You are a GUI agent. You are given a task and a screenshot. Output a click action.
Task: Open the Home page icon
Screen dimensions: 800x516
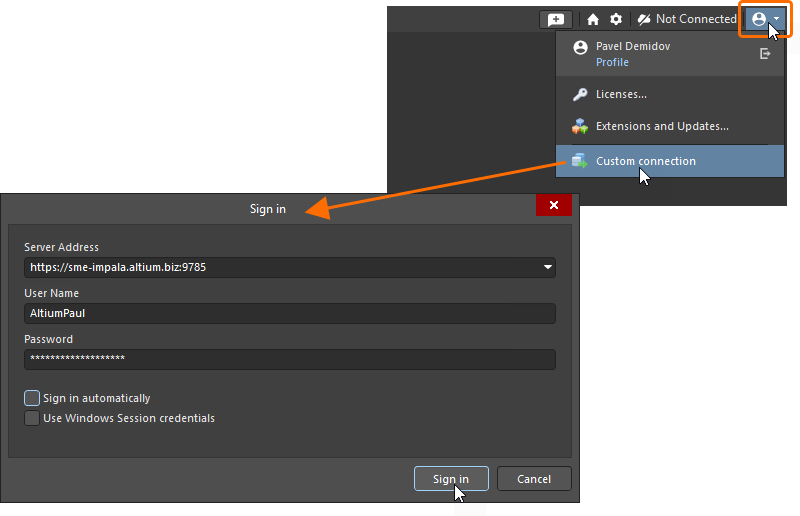pyautogui.click(x=592, y=19)
